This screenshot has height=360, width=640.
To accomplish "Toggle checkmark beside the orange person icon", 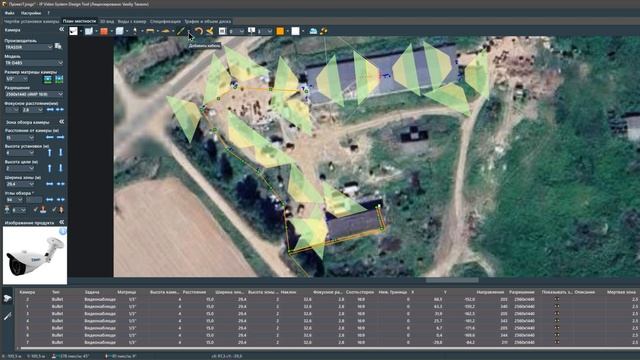I will (x=54, y=209).
